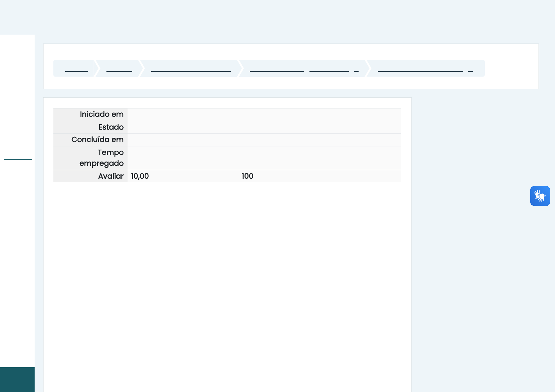Click the 'Tempo empregado' label
The width and height of the screenshot is (555, 392).
(102, 158)
